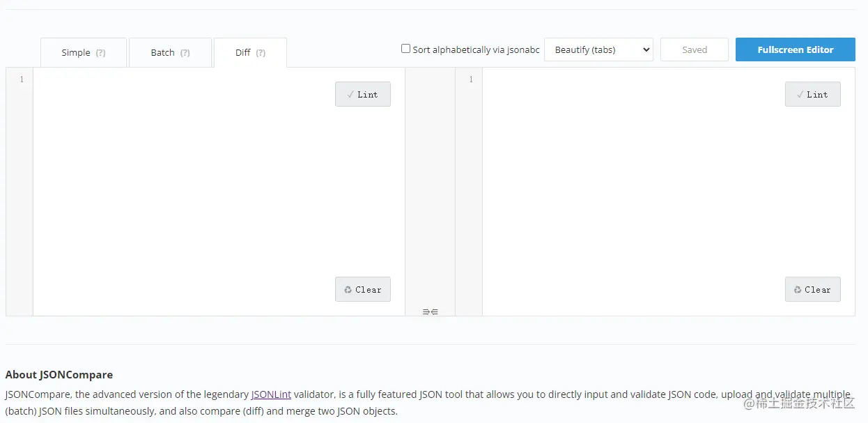This screenshot has height=423, width=868.
Task: Open help icon on Simple tab
Action: coord(101,53)
